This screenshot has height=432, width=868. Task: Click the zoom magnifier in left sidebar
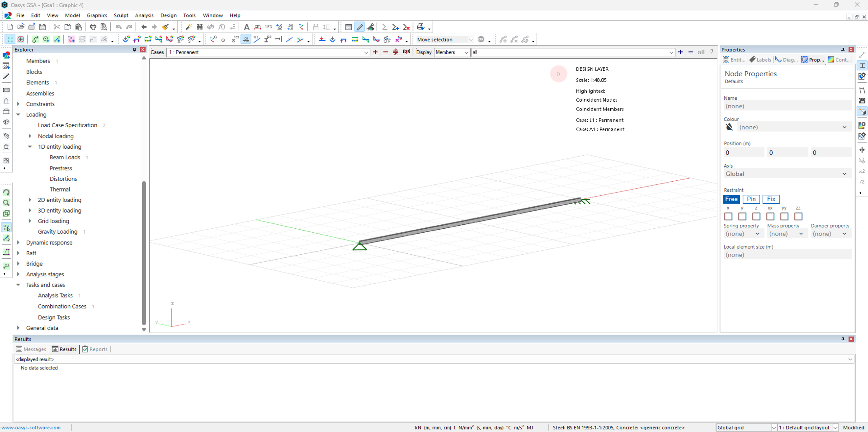tap(6, 203)
